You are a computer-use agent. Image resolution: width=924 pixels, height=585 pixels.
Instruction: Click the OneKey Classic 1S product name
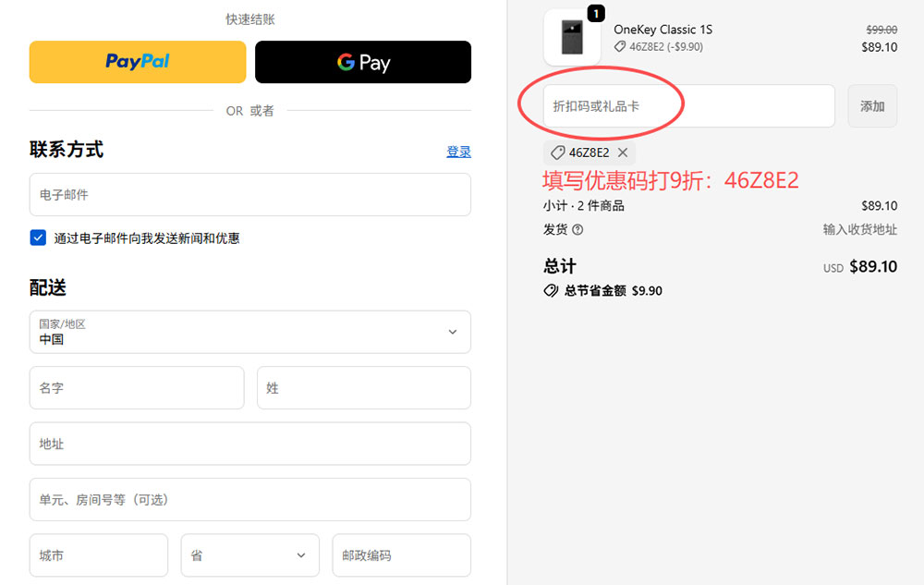click(x=663, y=30)
